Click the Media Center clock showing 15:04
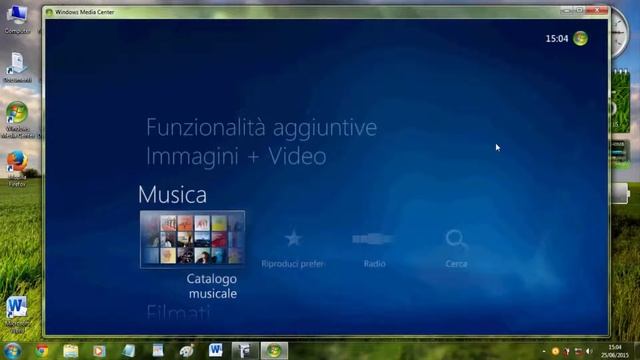This screenshot has width=640, height=360. (557, 38)
